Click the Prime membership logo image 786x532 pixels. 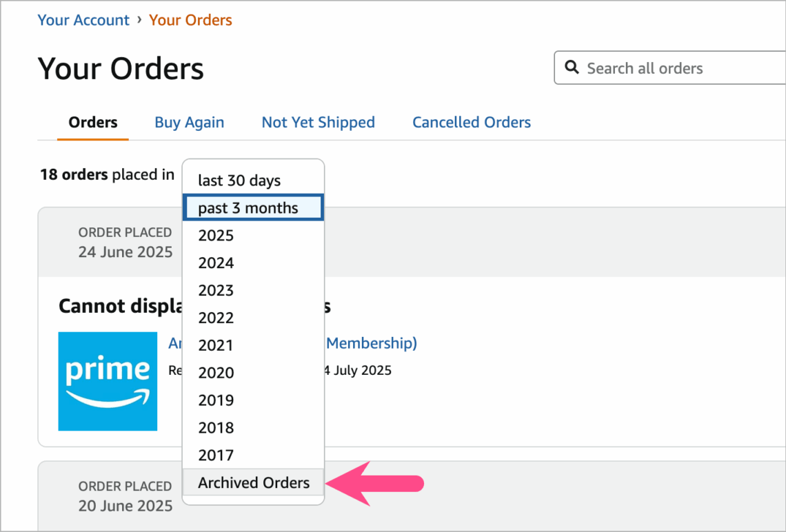pyautogui.click(x=108, y=381)
